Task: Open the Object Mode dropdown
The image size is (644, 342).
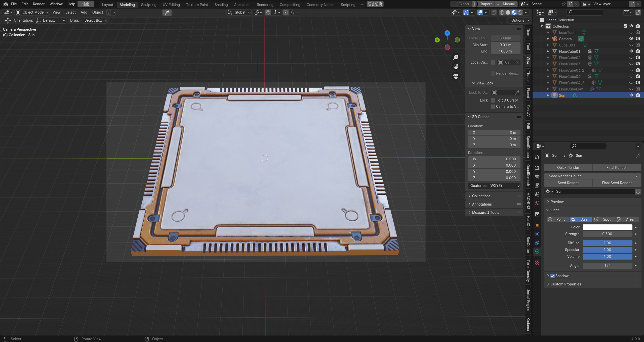Action: coord(32,12)
